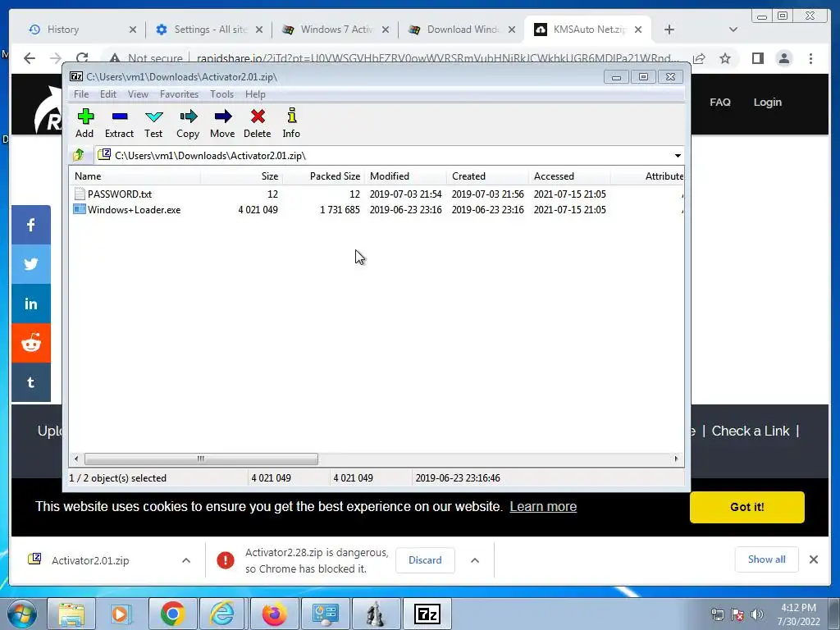Click Check a Link in footer

[x=751, y=431]
